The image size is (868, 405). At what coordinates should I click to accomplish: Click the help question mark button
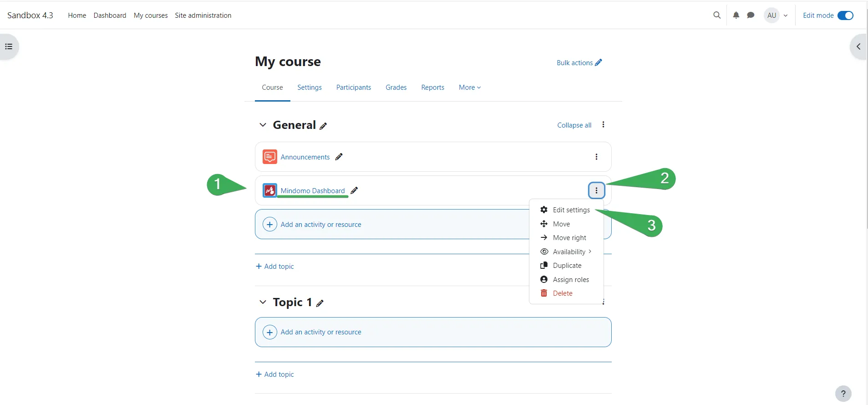843,394
